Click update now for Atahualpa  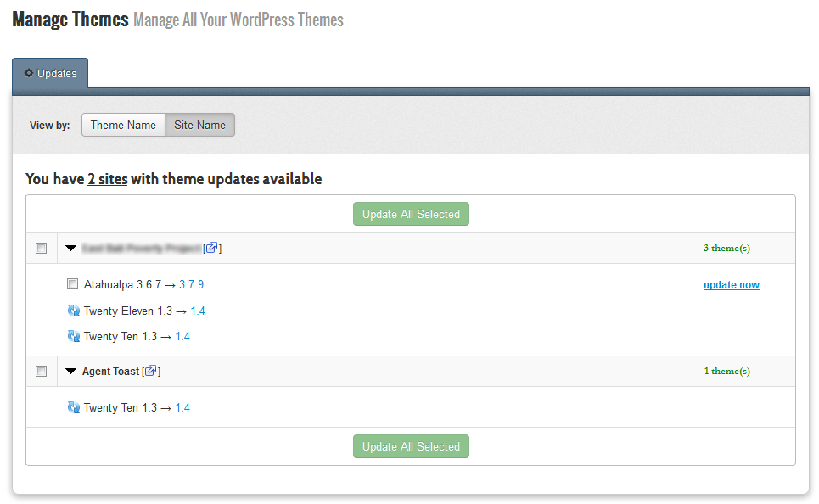[731, 284]
